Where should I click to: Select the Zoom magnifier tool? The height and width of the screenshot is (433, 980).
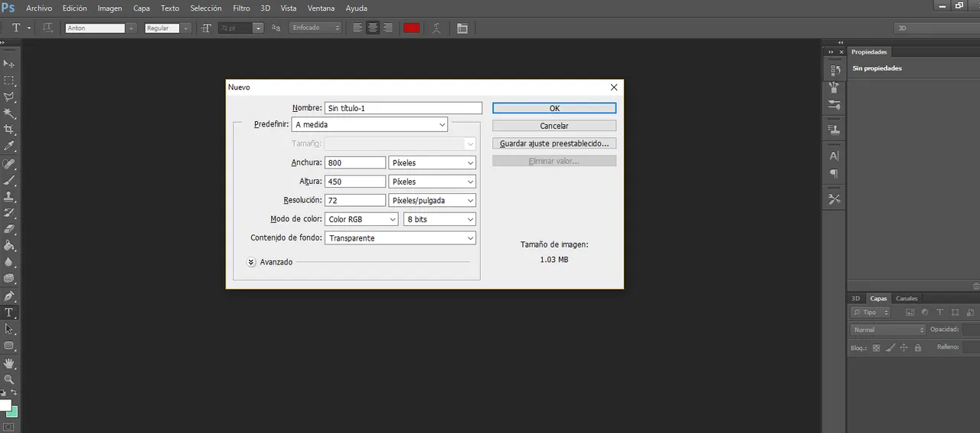pyautogui.click(x=9, y=379)
